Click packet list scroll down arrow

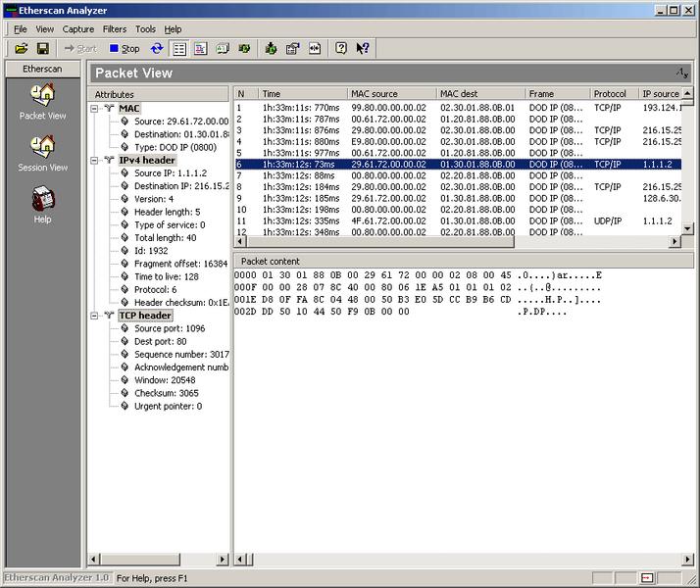point(687,229)
